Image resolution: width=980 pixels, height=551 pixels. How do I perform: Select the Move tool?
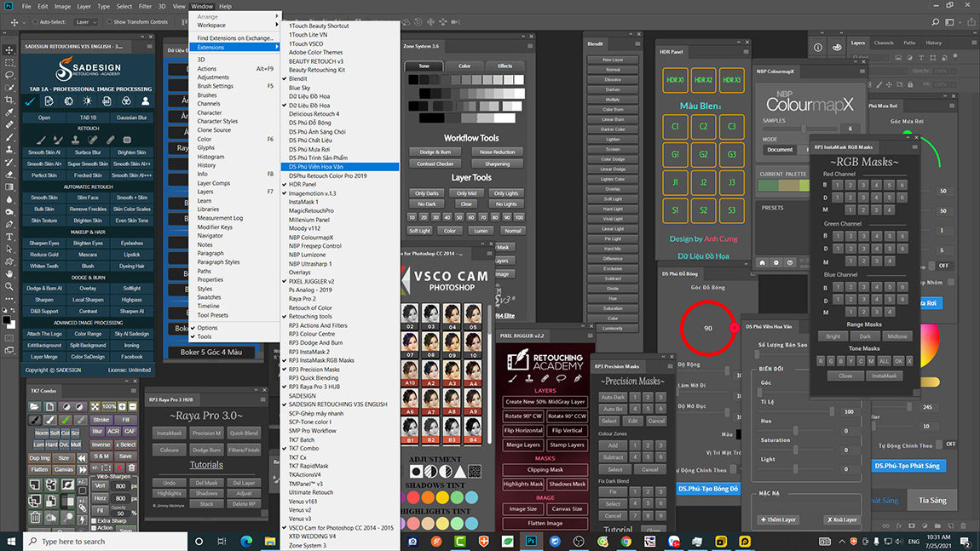(9, 50)
